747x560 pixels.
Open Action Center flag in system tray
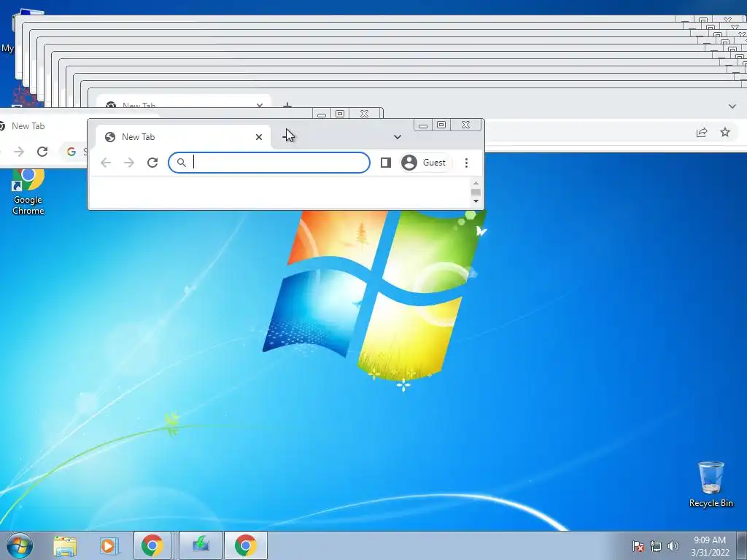(x=638, y=546)
